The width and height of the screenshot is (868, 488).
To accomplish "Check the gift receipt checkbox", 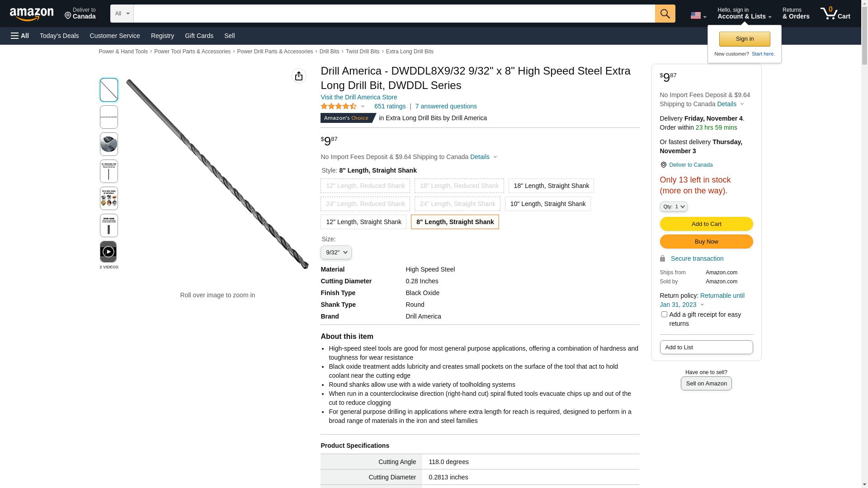I will pos(664,314).
